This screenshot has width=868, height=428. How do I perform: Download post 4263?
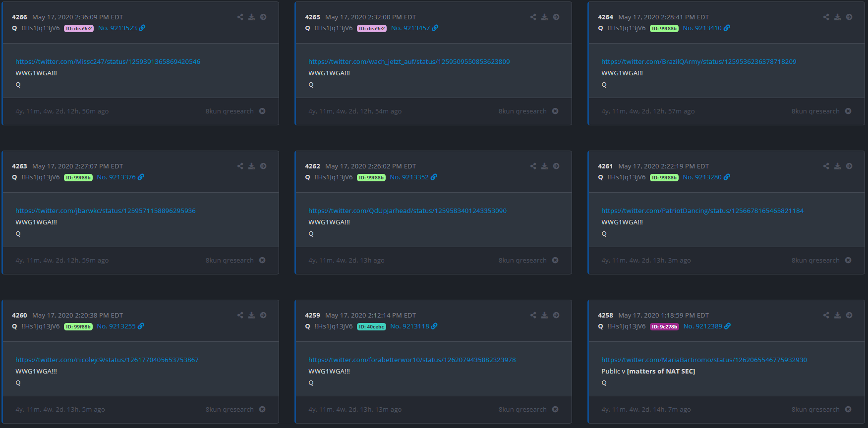click(x=251, y=166)
